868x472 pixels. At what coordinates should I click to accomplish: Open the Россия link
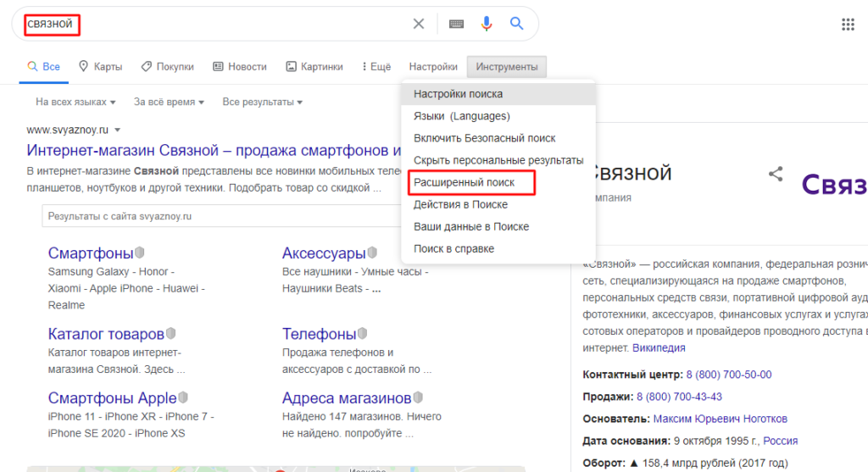[781, 441]
